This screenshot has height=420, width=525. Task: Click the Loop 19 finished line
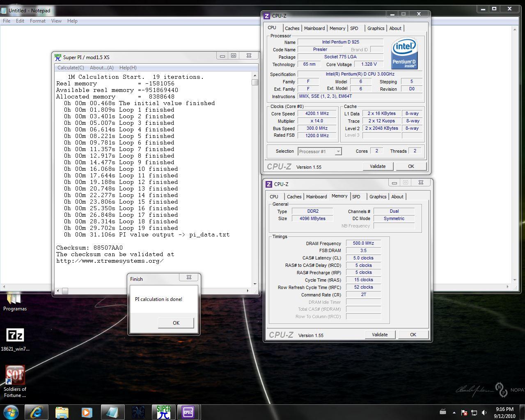pos(121,228)
